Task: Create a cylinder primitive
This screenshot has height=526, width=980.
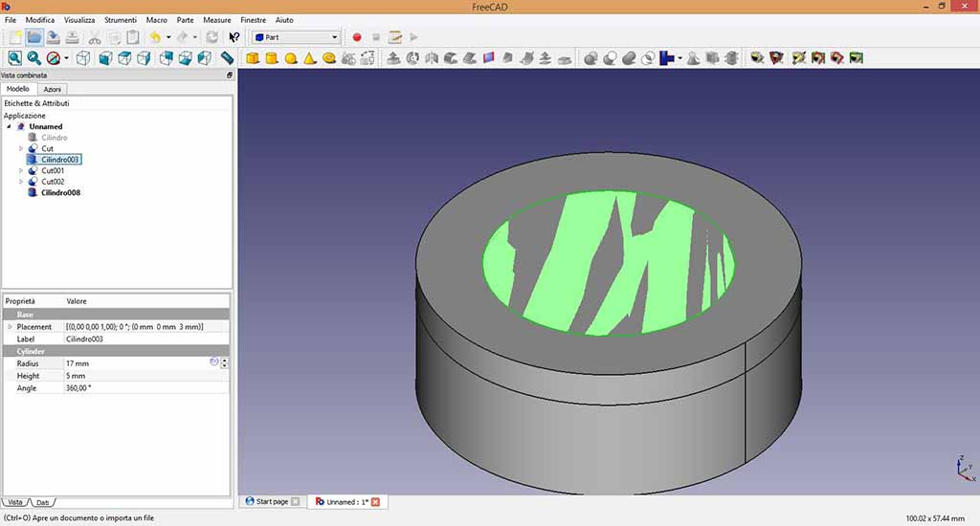Action: [x=272, y=58]
